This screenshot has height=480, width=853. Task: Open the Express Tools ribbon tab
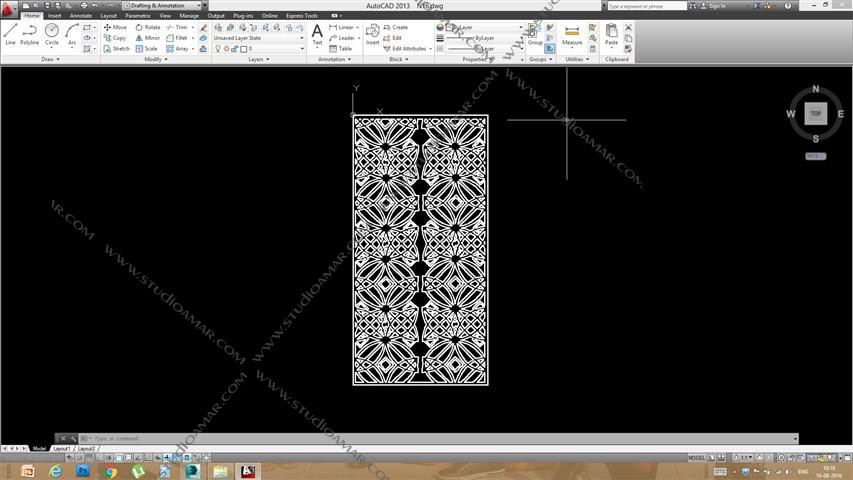301,16
